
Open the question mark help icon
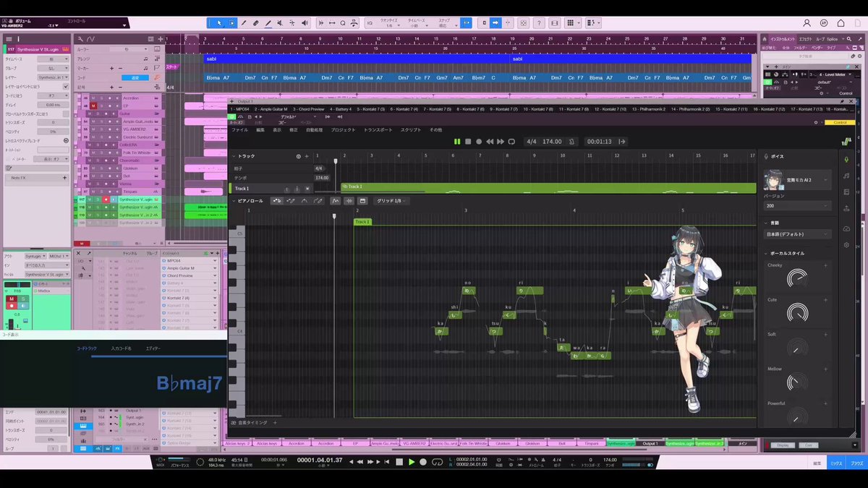pyautogui.click(x=539, y=23)
